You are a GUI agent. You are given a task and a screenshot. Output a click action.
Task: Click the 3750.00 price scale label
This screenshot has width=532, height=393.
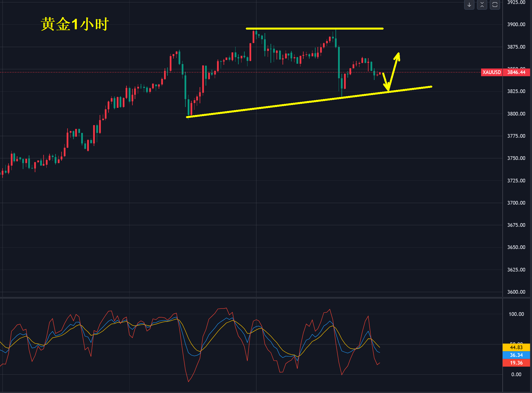coord(516,158)
